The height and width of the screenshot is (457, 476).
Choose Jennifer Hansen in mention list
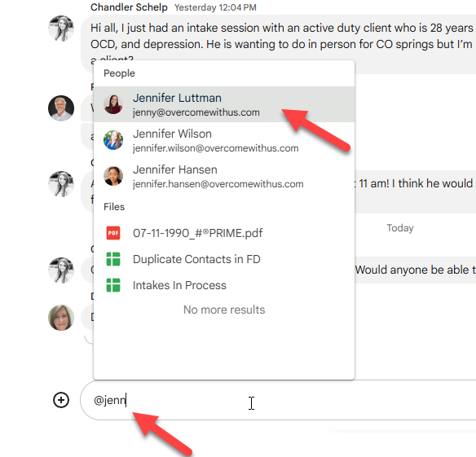coord(224,176)
